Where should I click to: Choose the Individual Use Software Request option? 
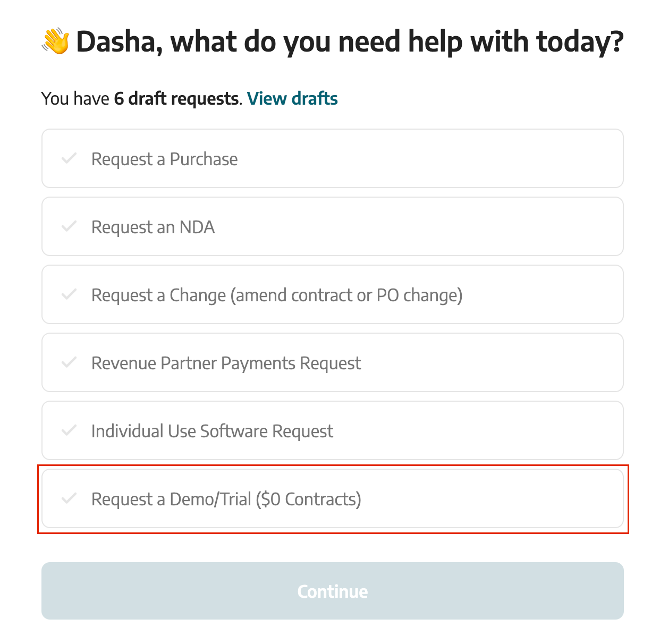[332, 430]
